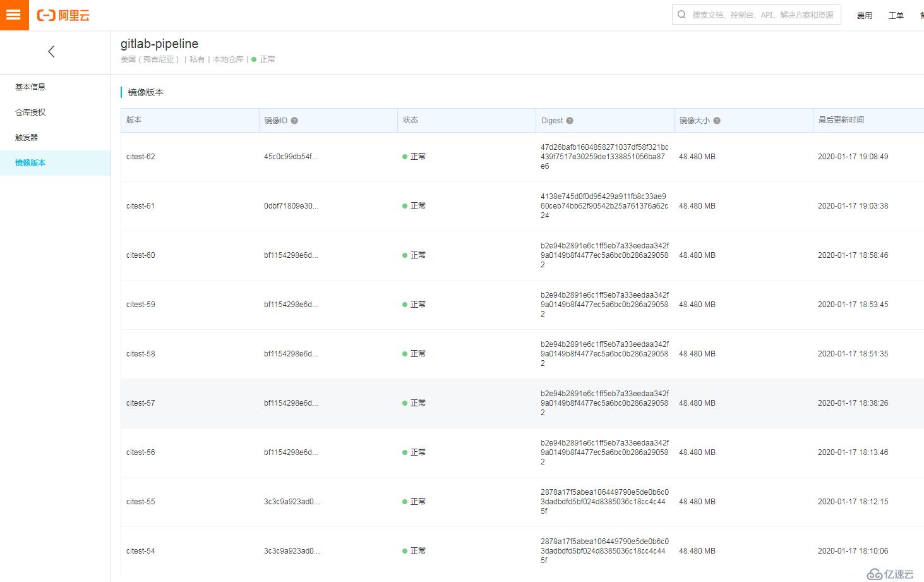Show help icon next to 镜像大小
This screenshot has width=924, height=582.
717,121
